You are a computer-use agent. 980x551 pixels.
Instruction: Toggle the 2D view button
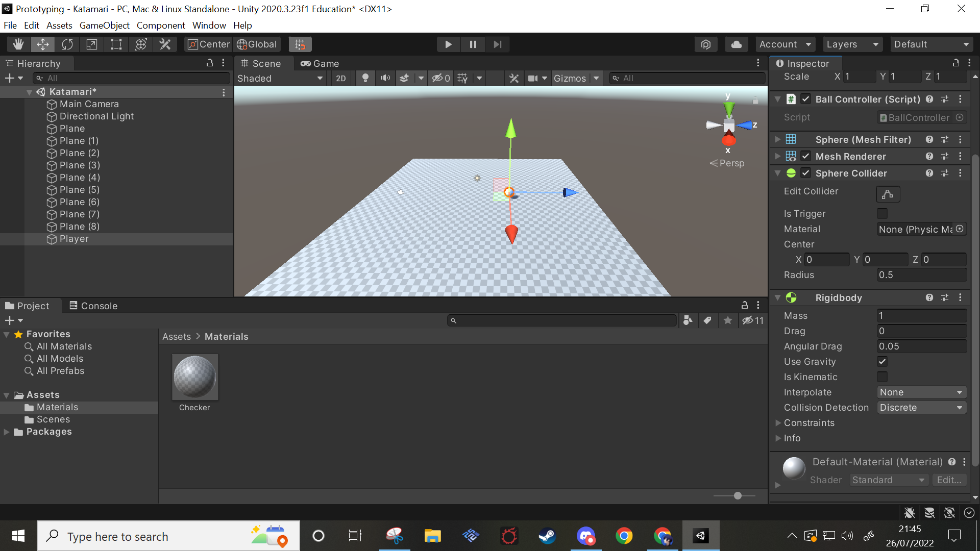[x=341, y=78]
